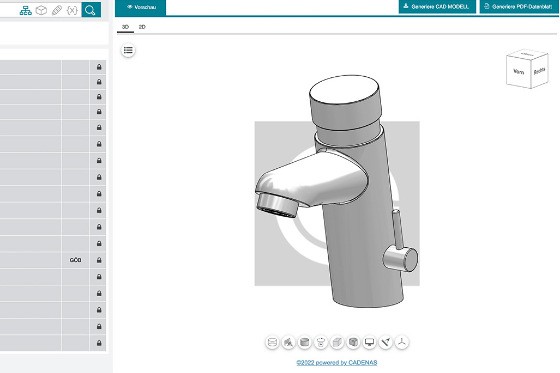Image resolution: width=560 pixels, height=373 pixels.
Task: Select the shaded cylinder render mode icon
Action: point(305,342)
